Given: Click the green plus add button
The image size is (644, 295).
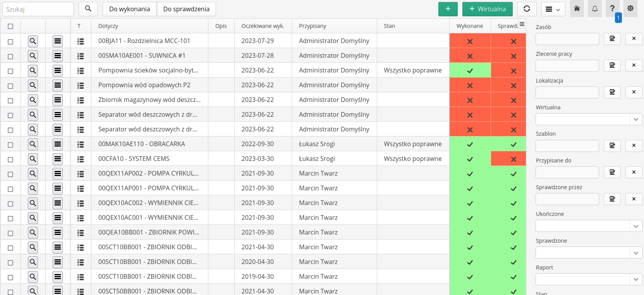Looking at the screenshot, I should tap(448, 9).
